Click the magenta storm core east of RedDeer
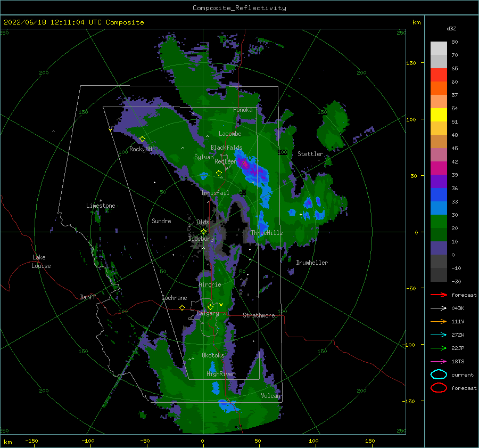This screenshot has height=448, width=479. [245, 165]
